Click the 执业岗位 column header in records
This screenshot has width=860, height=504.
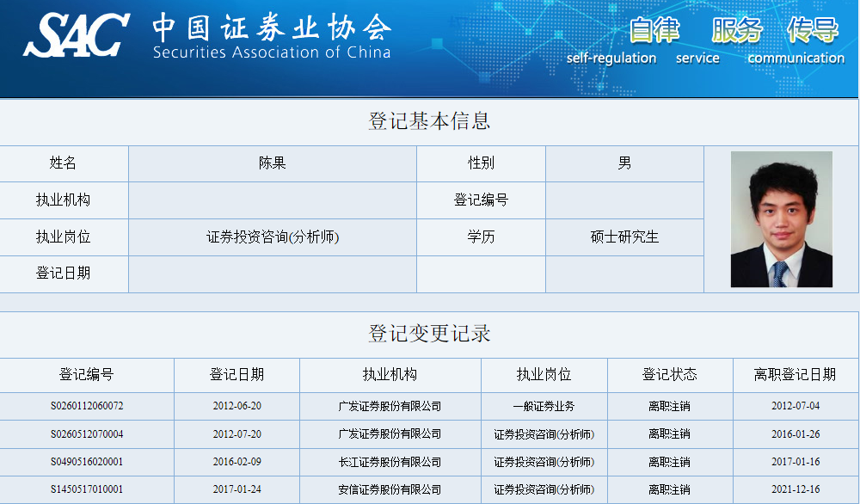pos(544,375)
